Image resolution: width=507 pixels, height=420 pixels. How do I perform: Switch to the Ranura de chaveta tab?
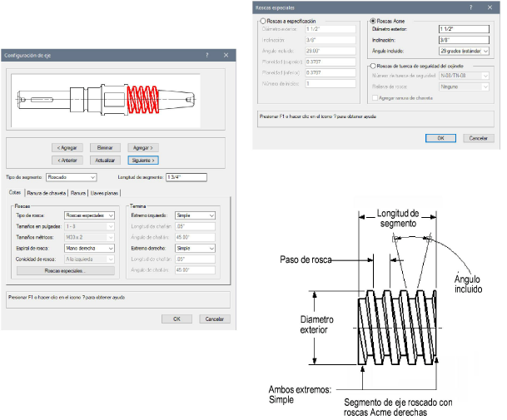(x=47, y=193)
